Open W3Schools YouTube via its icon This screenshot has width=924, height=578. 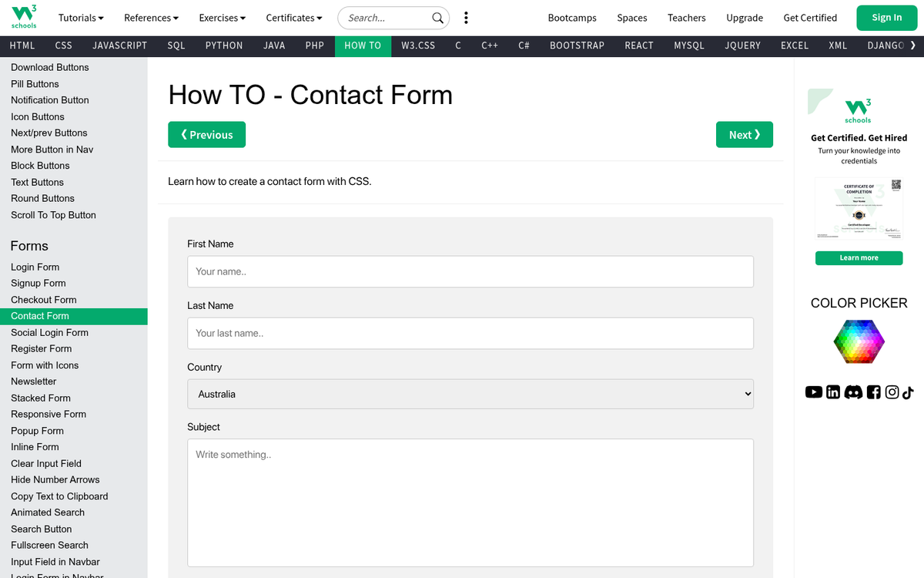pos(814,392)
